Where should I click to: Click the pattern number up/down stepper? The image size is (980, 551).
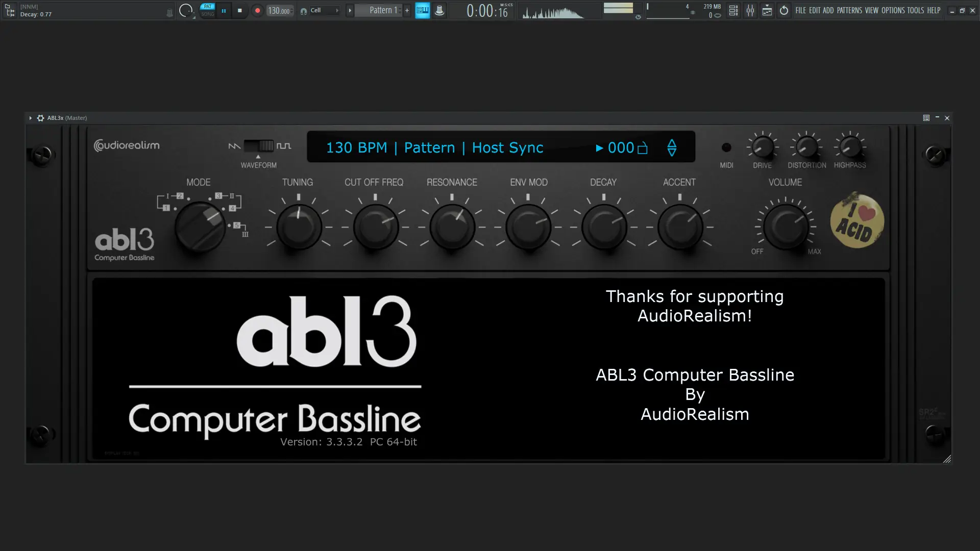pyautogui.click(x=672, y=147)
